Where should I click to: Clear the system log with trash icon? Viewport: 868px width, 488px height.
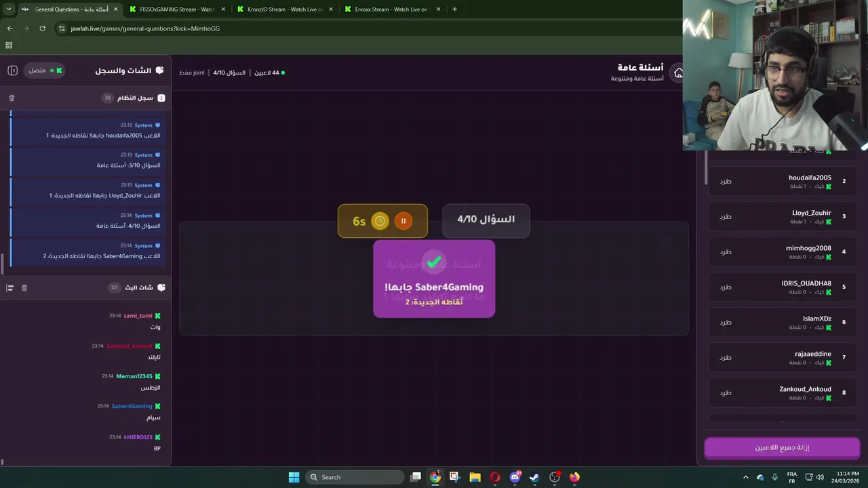tap(12, 98)
